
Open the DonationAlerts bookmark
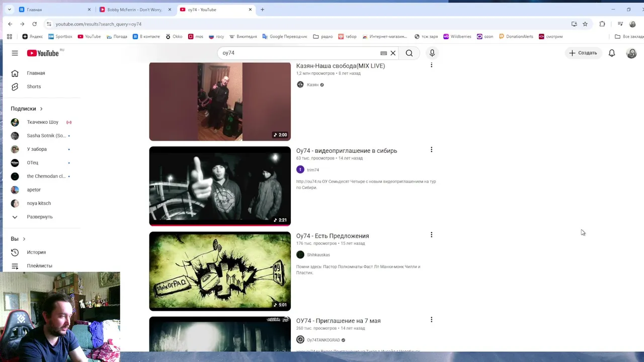pyautogui.click(x=516, y=37)
